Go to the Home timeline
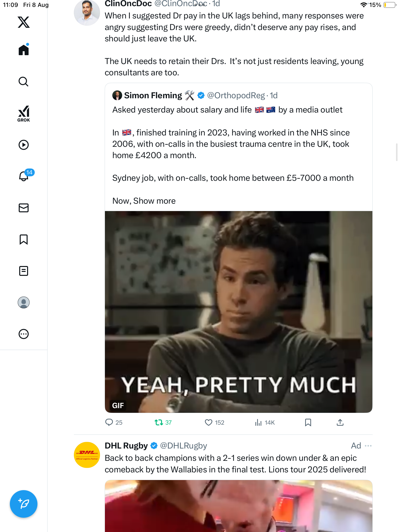 click(x=24, y=50)
